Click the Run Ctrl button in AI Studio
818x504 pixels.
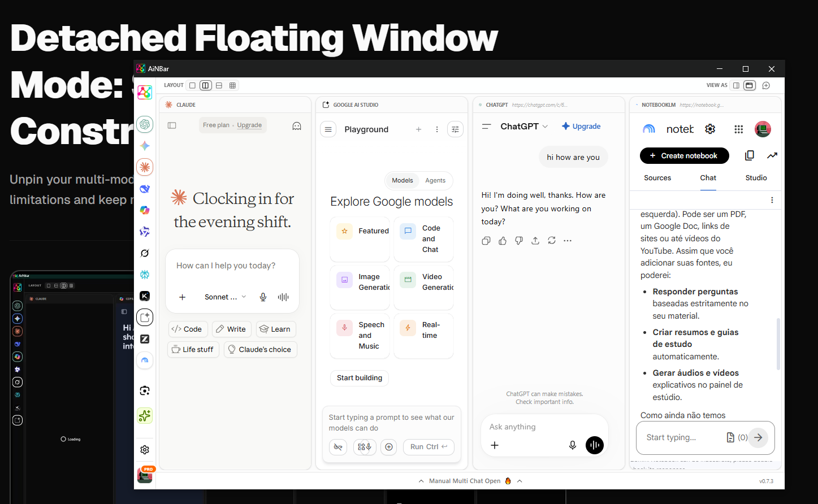(429, 447)
